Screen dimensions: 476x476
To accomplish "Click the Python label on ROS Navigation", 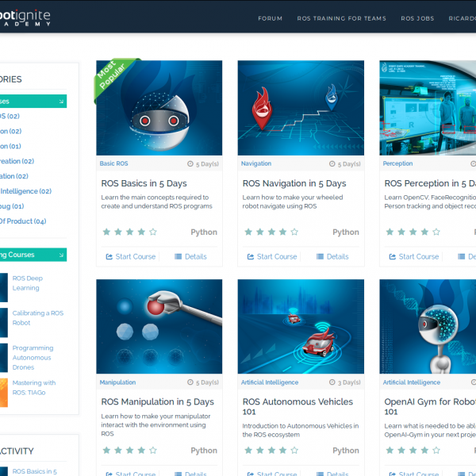I will (346, 232).
